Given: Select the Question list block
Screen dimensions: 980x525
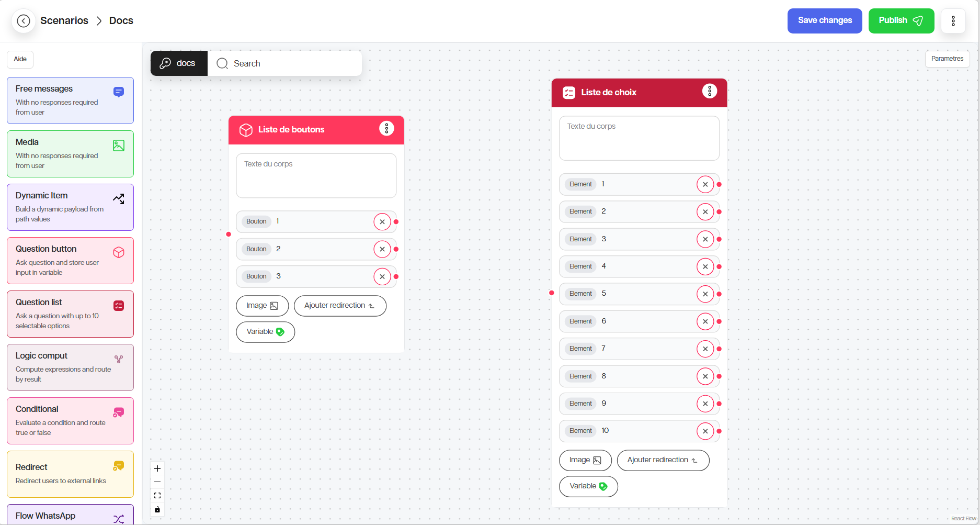Looking at the screenshot, I should coord(70,314).
